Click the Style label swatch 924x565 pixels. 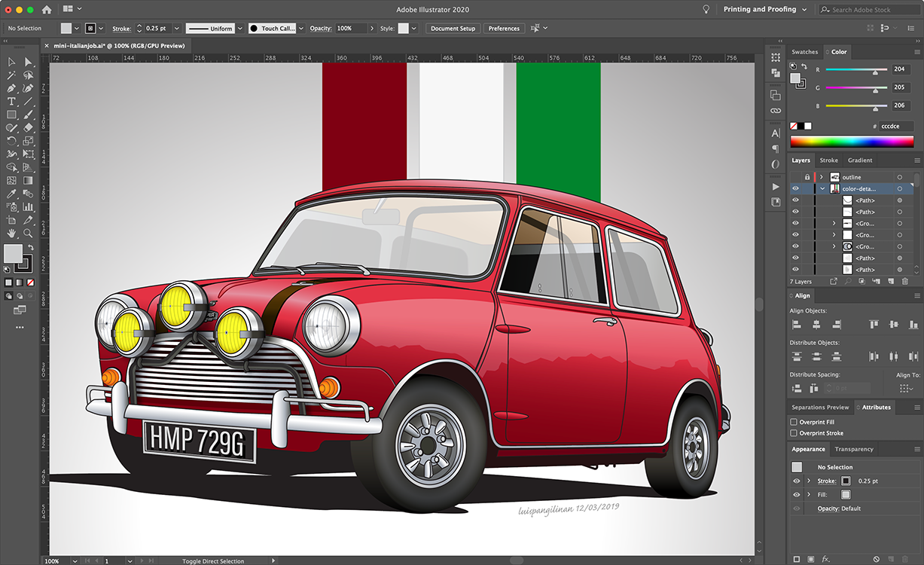pyautogui.click(x=403, y=28)
